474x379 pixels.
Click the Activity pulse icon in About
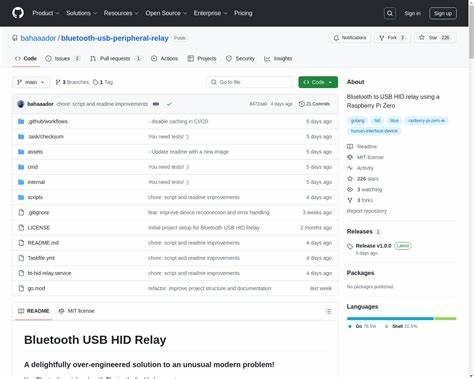tap(350, 168)
